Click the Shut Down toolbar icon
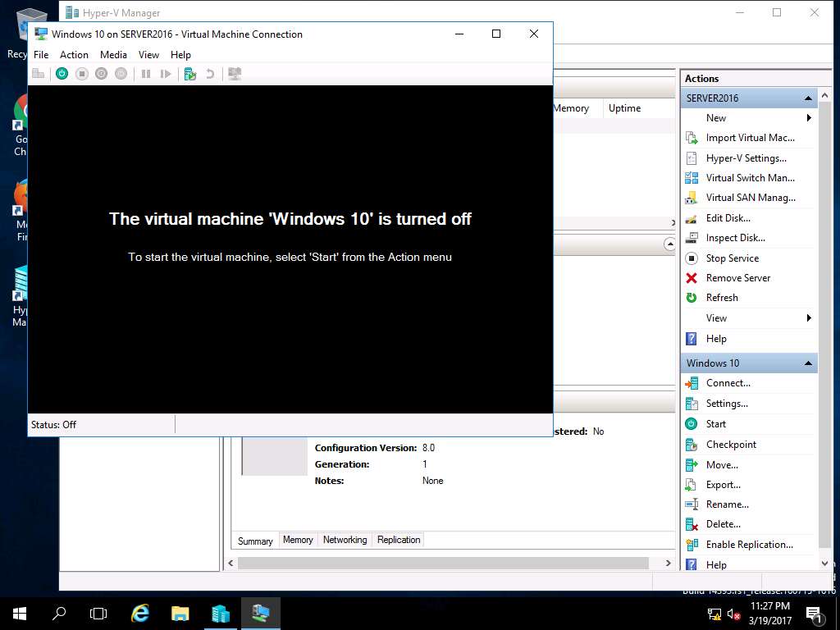 [101, 74]
